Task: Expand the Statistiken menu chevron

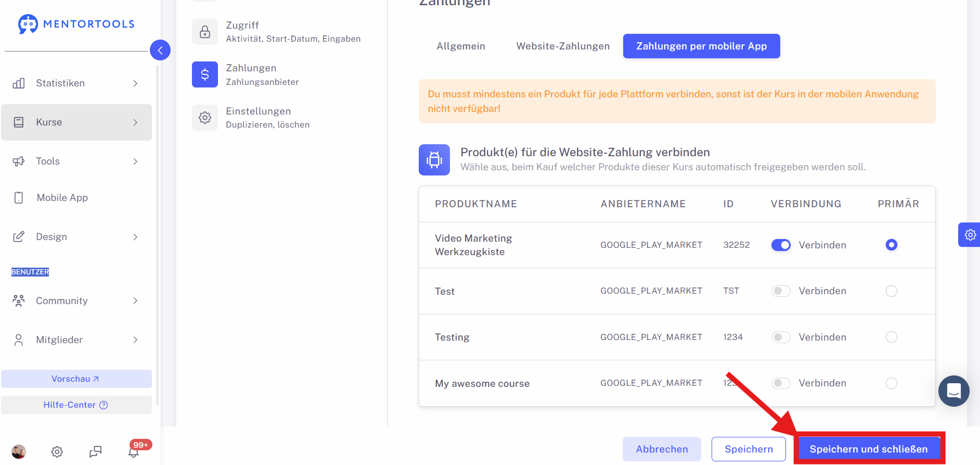Action: [135, 83]
